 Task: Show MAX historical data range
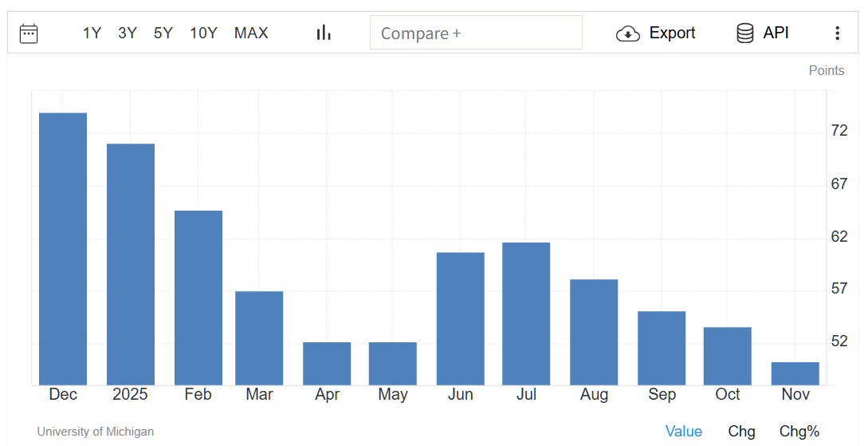pyautogui.click(x=251, y=33)
